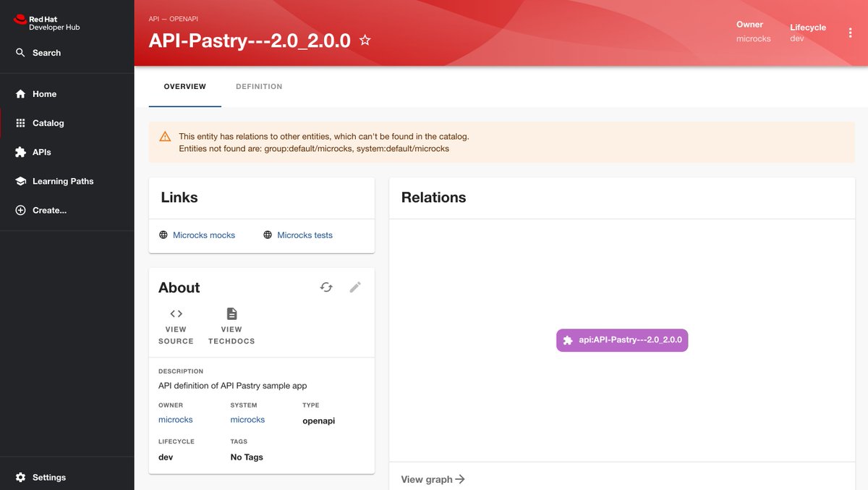Click the edit pencil icon in About card

click(x=355, y=287)
